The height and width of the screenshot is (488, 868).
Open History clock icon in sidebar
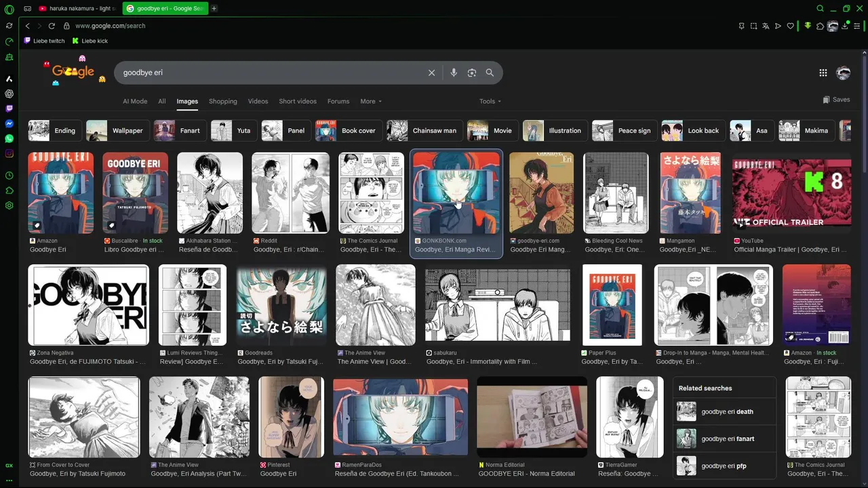tap(9, 176)
